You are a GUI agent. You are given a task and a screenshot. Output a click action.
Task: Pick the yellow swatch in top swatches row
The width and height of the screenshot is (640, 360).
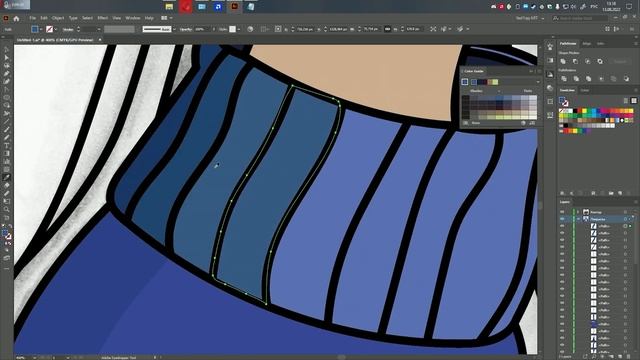click(x=584, y=111)
